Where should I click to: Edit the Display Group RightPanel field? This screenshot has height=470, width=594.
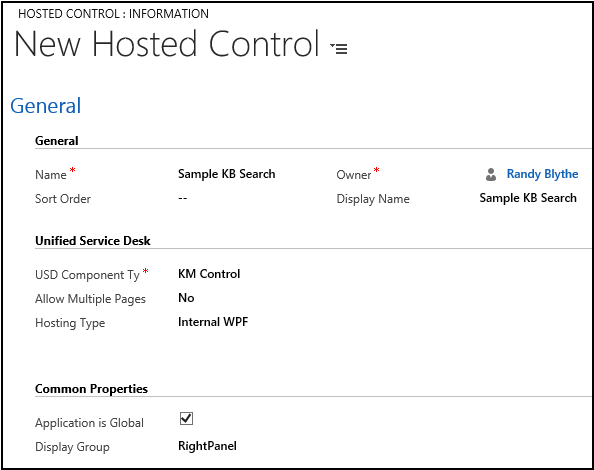[207, 446]
